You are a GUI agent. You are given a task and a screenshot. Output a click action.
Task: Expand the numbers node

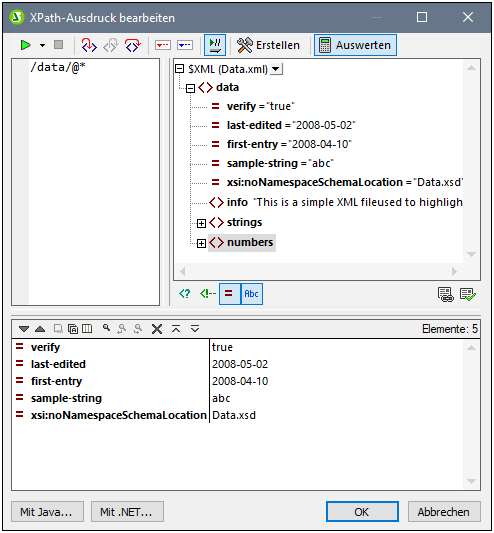pos(201,243)
